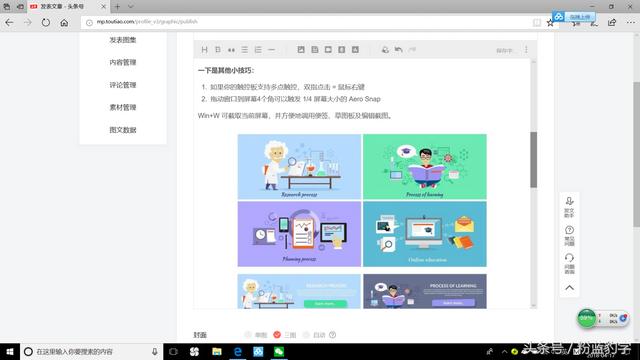The width and height of the screenshot is (640, 360).
Task: Click the browser page scrollbar thumb
Action: click(636, 154)
